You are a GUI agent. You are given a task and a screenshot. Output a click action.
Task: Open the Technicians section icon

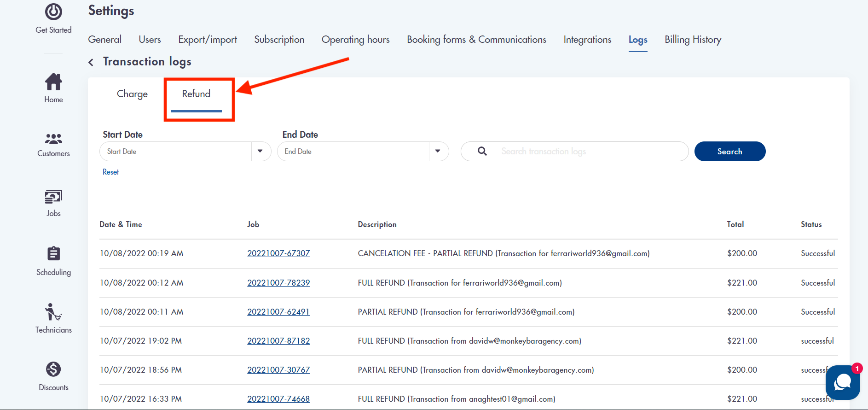(x=53, y=312)
